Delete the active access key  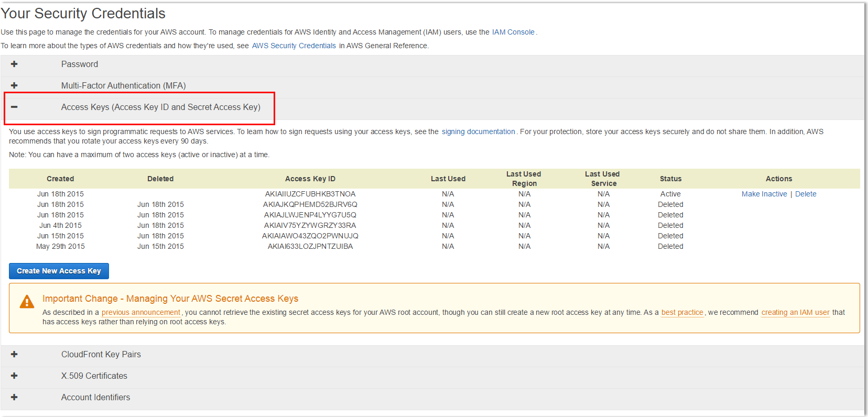pos(806,194)
